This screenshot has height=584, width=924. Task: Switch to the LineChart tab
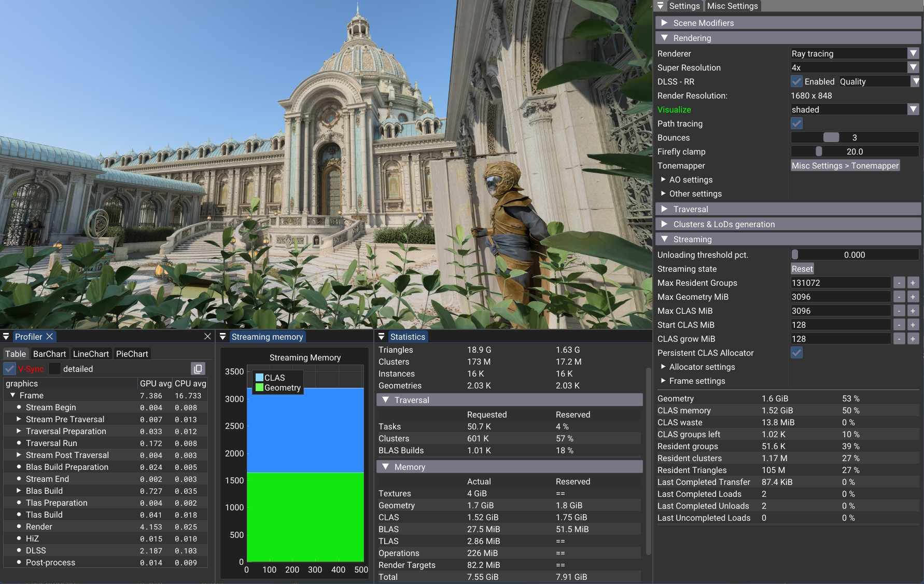tap(91, 354)
